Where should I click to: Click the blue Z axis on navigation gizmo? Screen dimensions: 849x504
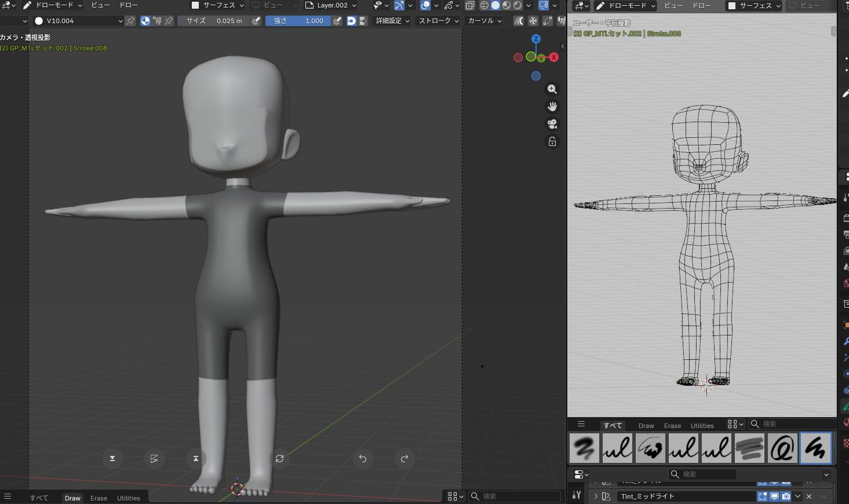click(x=536, y=39)
